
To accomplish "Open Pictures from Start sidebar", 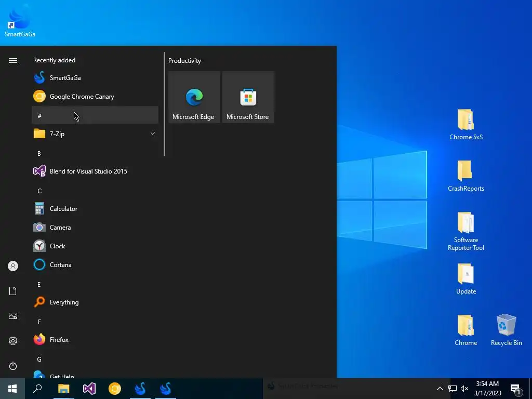I will 13,316.
